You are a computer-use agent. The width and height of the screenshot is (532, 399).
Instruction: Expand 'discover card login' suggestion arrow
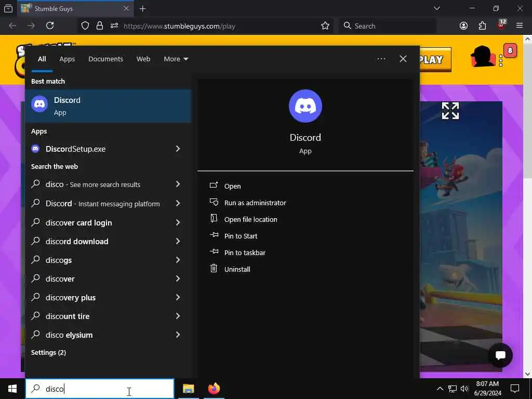(178, 222)
